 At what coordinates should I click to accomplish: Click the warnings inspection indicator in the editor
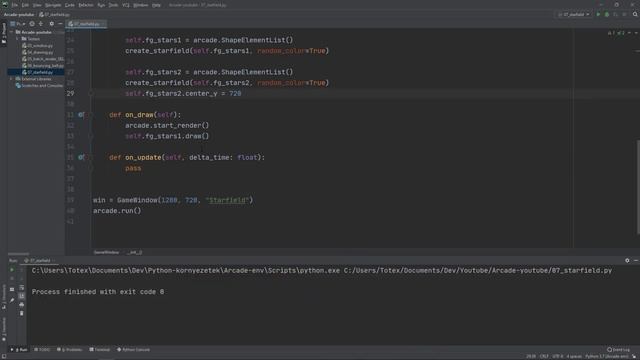point(616,33)
